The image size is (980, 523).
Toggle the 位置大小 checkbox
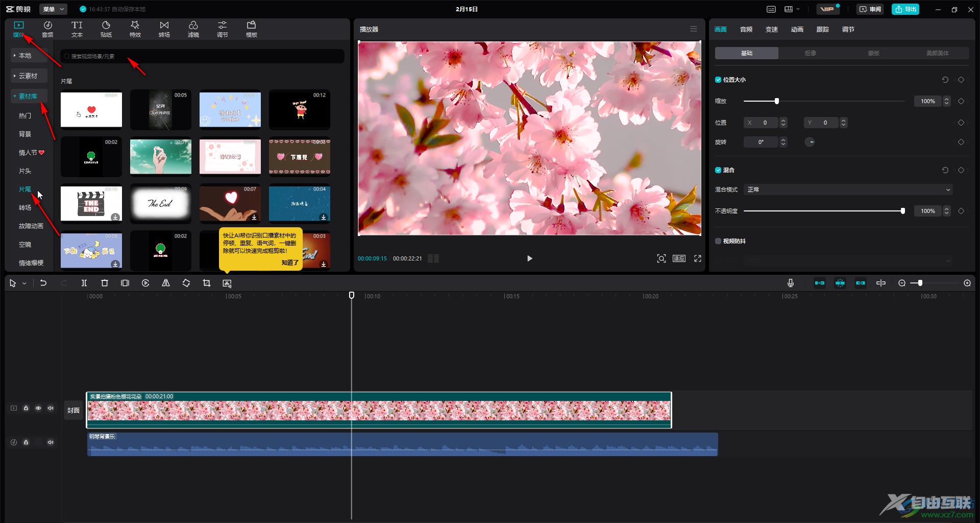click(718, 80)
